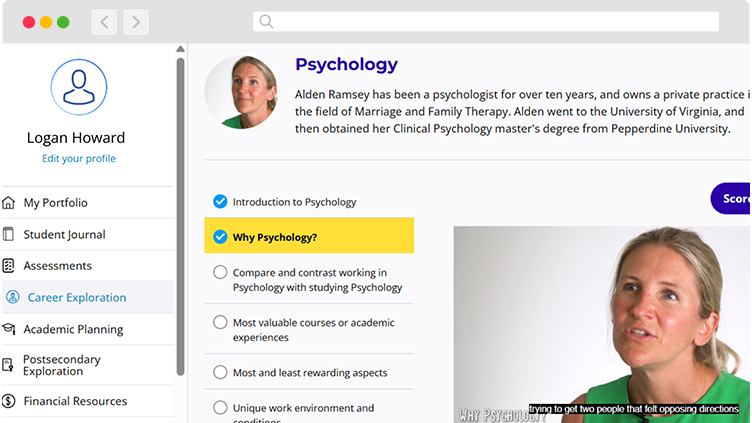Choose the Compare and contrast working option
Viewport: 752px width, 423px height.
[x=309, y=280]
